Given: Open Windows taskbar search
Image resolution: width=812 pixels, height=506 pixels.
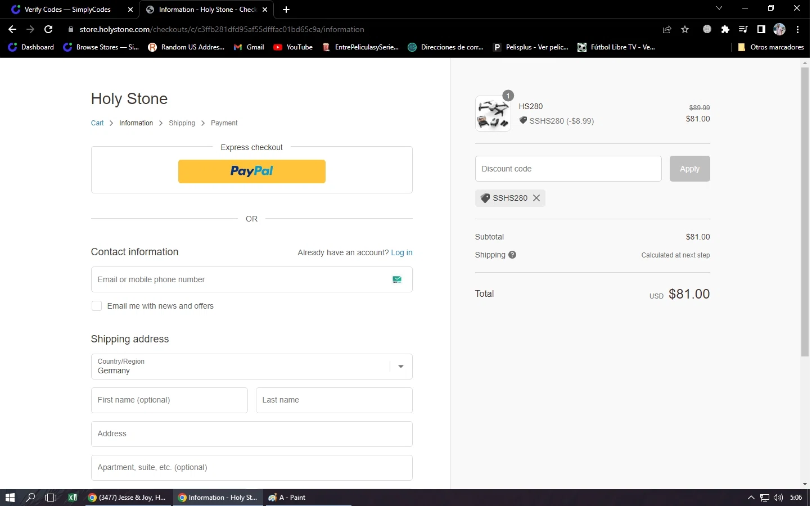Looking at the screenshot, I should 30,498.
